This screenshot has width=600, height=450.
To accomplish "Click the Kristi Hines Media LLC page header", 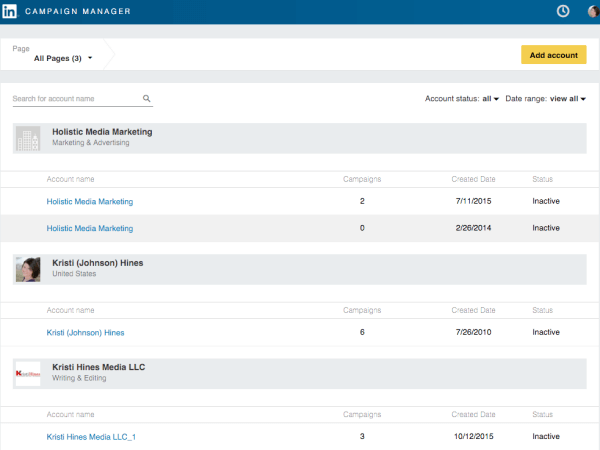I will 300,373.
